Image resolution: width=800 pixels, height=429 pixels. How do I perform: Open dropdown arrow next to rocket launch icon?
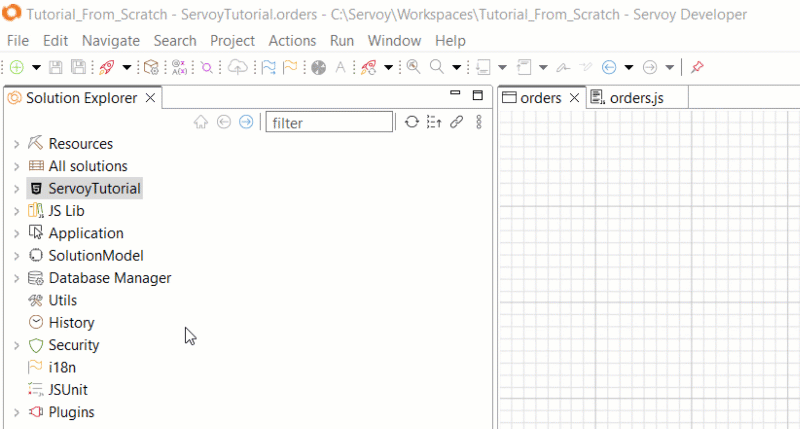pyautogui.click(x=127, y=67)
